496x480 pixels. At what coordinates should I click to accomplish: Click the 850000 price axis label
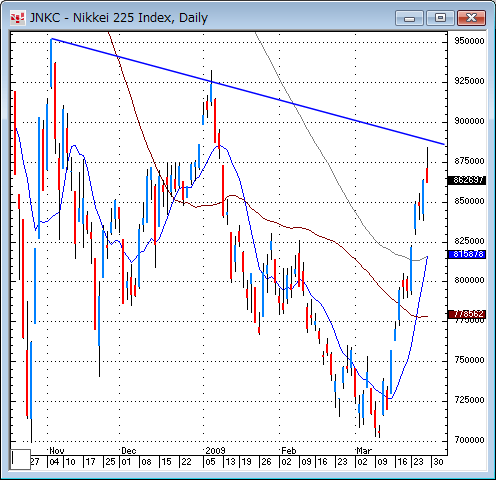click(469, 201)
